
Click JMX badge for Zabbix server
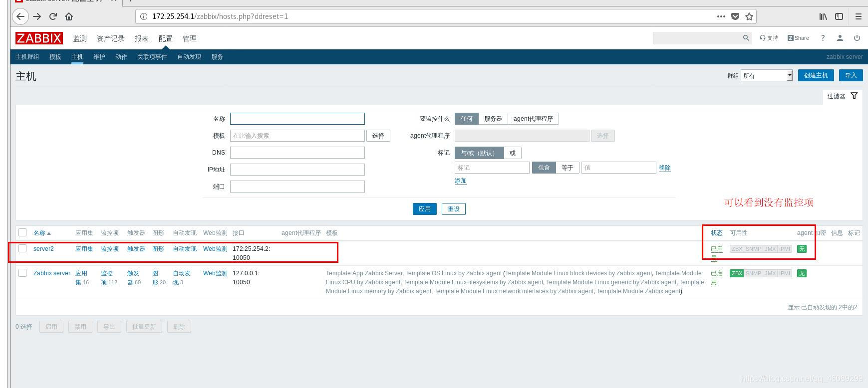coord(770,273)
